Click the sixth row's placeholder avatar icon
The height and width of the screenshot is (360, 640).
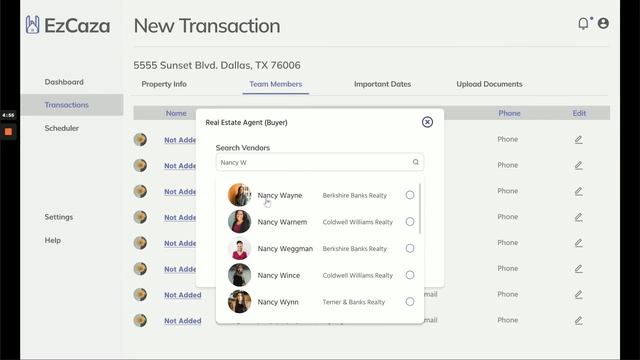click(x=140, y=269)
